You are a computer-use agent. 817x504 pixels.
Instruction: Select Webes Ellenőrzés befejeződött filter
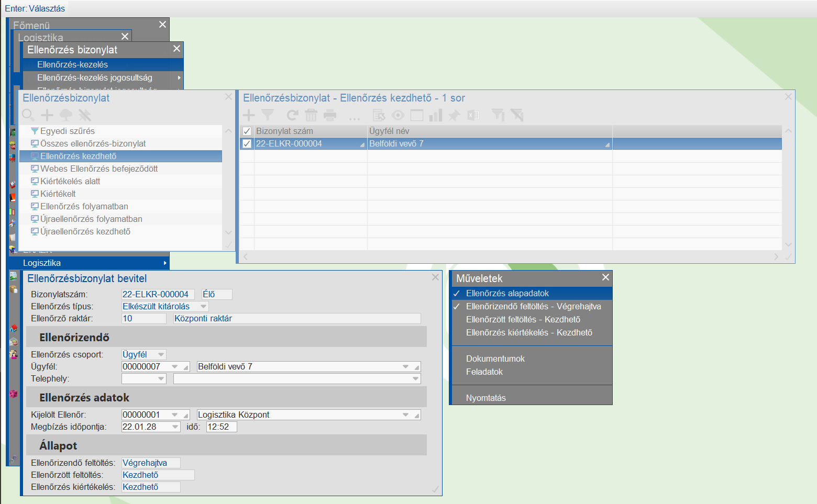point(120,169)
